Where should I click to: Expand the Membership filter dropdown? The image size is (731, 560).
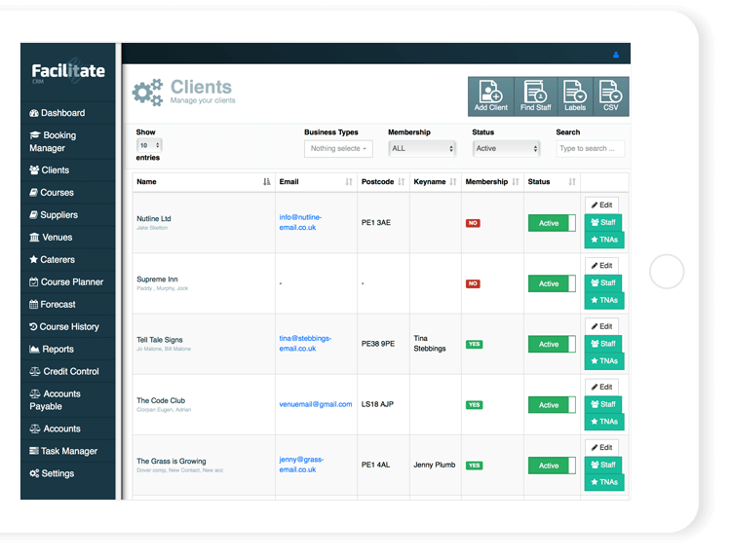(x=422, y=149)
